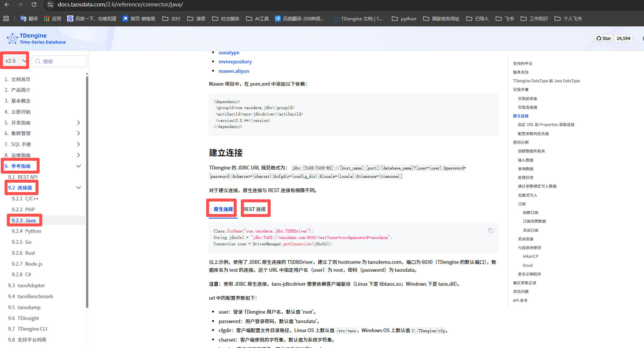Open the python bookmarks folder

click(404, 18)
